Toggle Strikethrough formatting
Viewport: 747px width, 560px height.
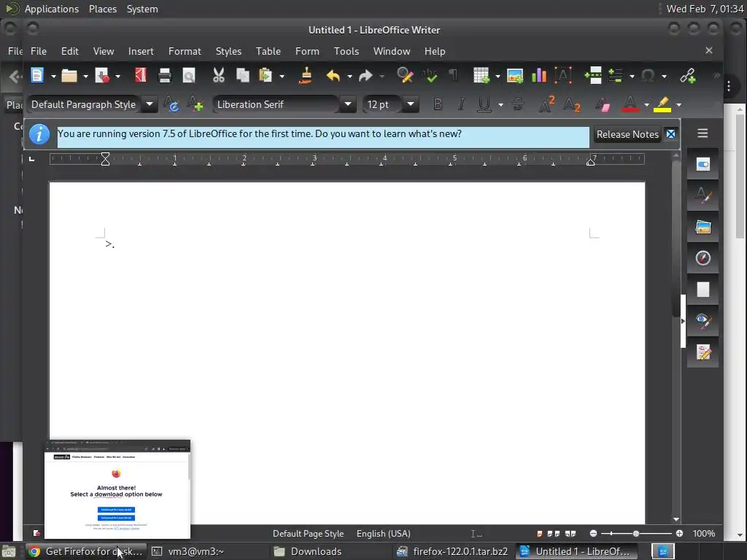pos(518,104)
